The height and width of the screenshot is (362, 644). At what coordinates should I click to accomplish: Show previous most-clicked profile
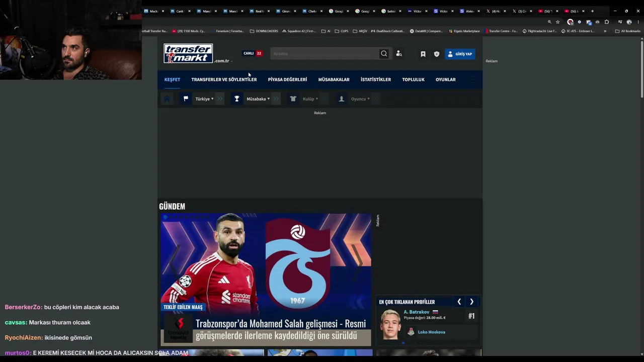pyautogui.click(x=459, y=302)
